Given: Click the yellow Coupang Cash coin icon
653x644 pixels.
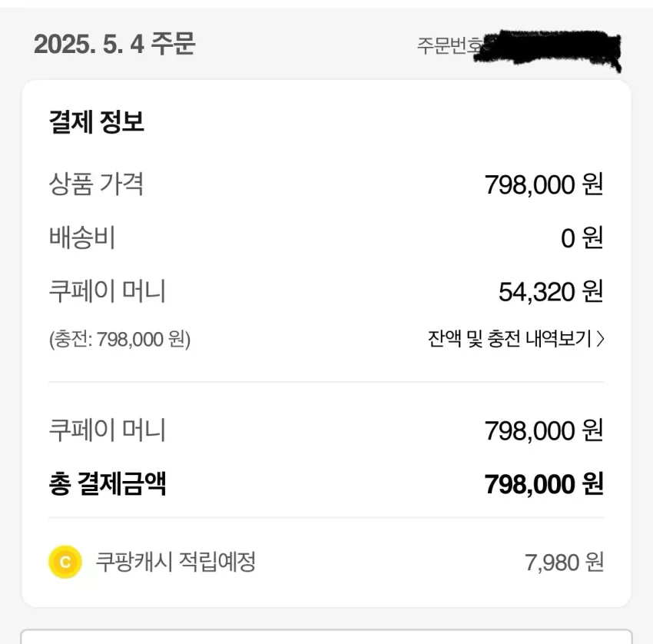Looking at the screenshot, I should point(65,562).
